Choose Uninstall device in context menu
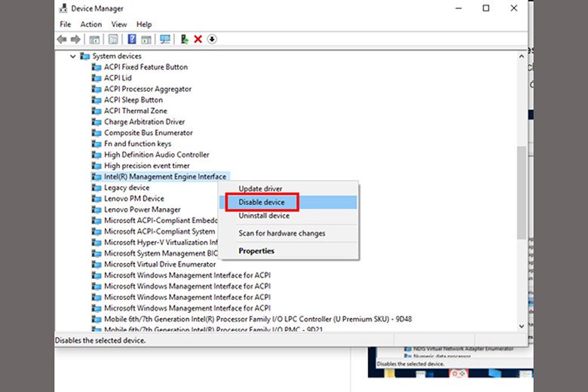The image size is (588, 392). click(x=288, y=216)
